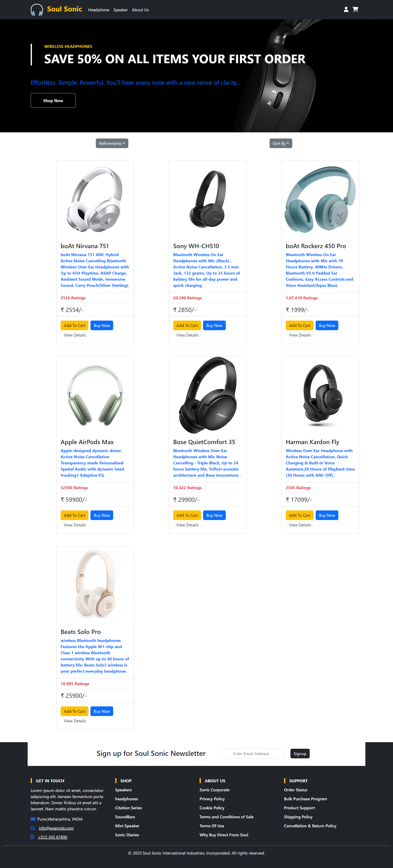Click the Apple AirPods Max product image

95,395
